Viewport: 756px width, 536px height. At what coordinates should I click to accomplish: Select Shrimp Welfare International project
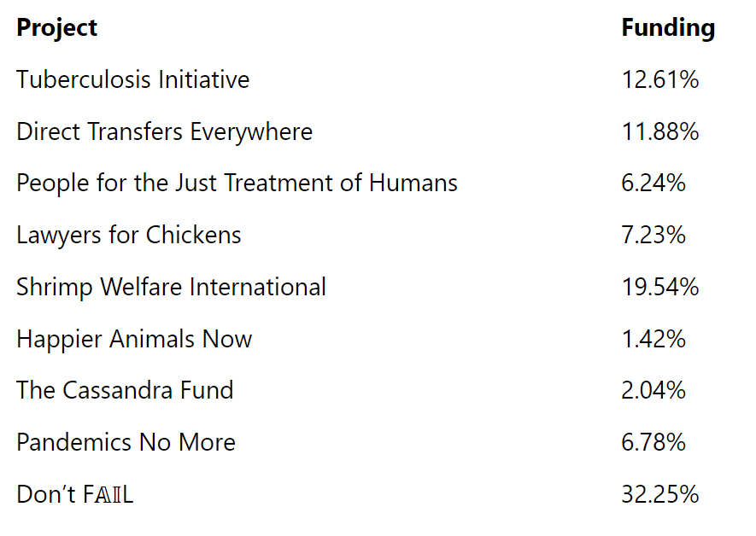click(x=171, y=288)
